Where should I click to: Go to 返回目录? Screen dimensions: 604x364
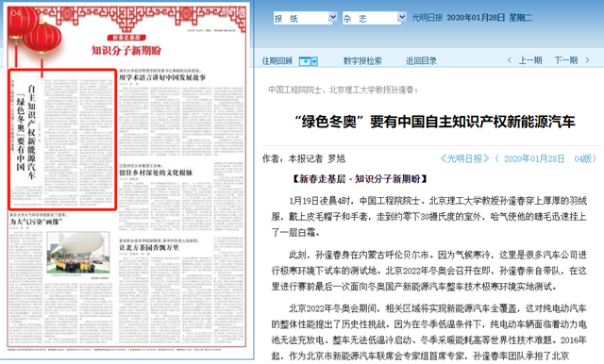tap(421, 60)
